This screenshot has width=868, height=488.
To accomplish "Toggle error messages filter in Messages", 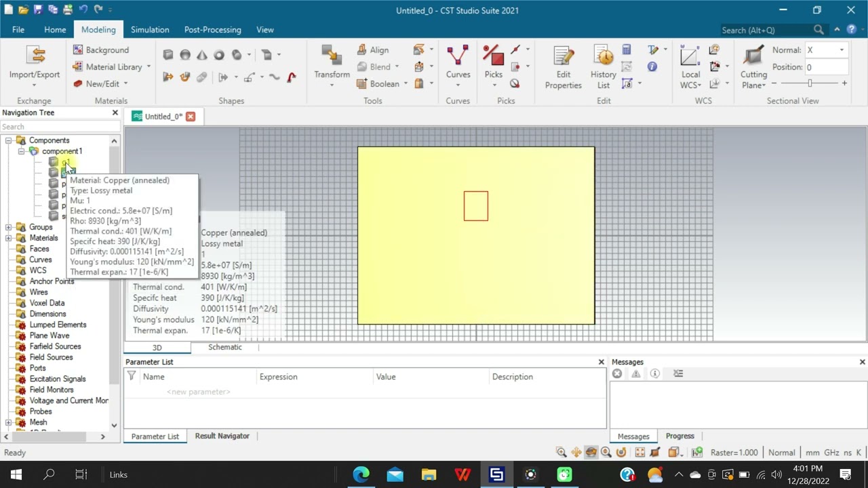I will tap(617, 373).
